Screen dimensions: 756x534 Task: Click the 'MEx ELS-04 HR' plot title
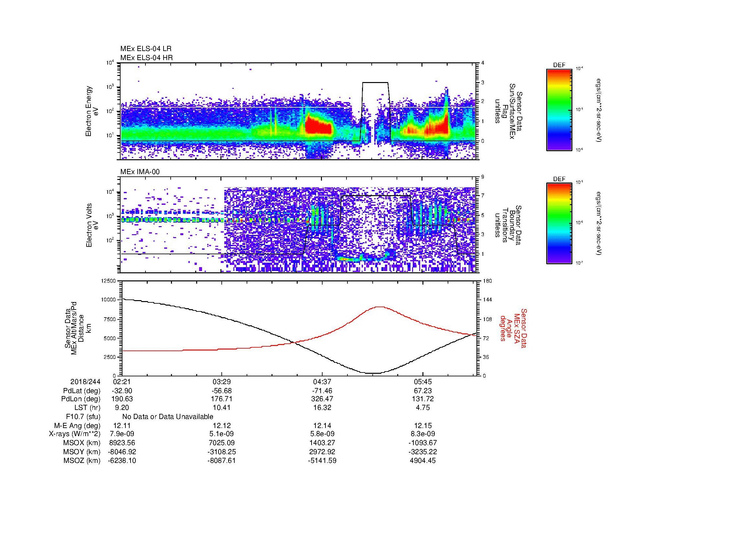point(146,58)
